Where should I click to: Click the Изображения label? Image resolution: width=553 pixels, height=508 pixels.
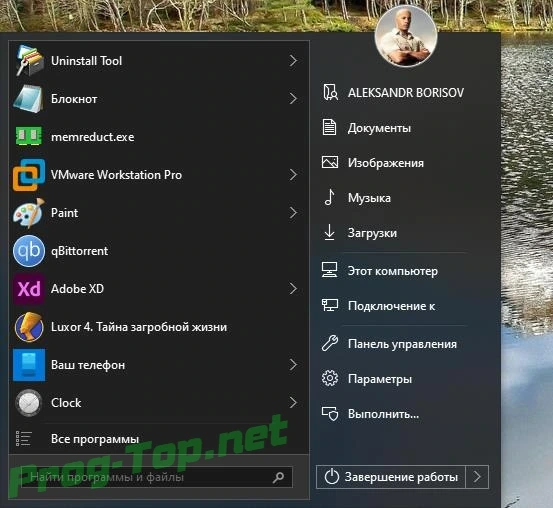tap(386, 163)
